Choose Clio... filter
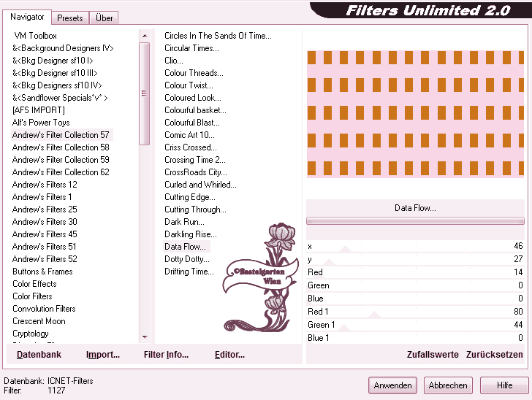532x400 pixels. [x=174, y=61]
